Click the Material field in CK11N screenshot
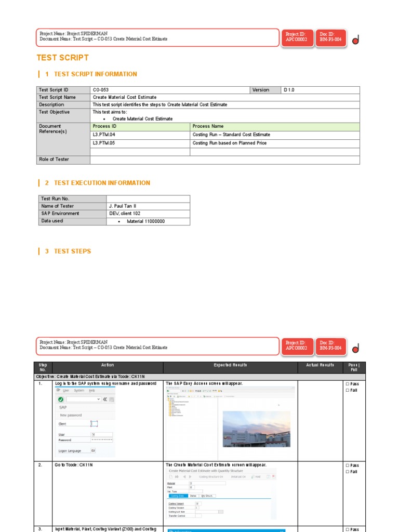The width and height of the screenshot is (399, 532). pos(207,483)
